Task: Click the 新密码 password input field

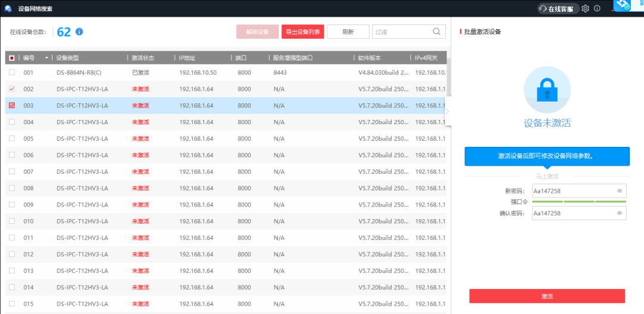Action: click(x=572, y=191)
